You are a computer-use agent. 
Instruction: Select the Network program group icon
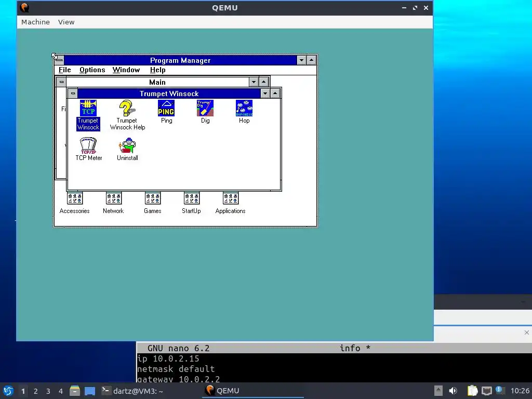tap(113, 203)
